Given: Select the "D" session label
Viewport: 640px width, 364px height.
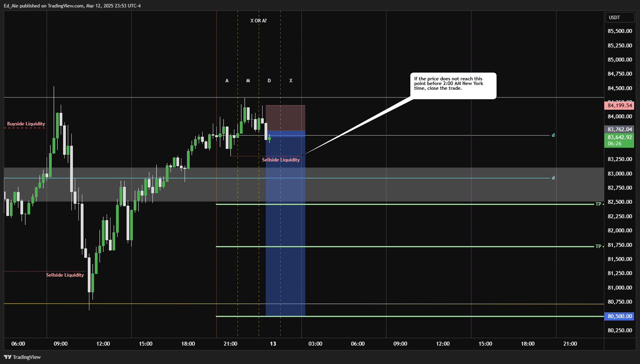Looking at the screenshot, I should click(269, 81).
